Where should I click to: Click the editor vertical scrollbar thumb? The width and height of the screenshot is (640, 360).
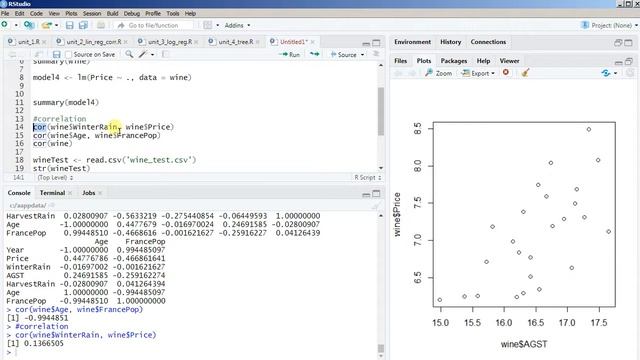click(381, 111)
